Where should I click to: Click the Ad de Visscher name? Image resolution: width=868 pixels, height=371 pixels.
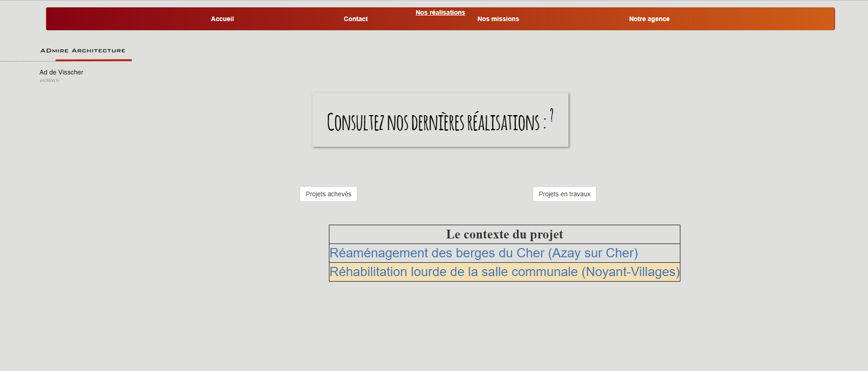61,72
